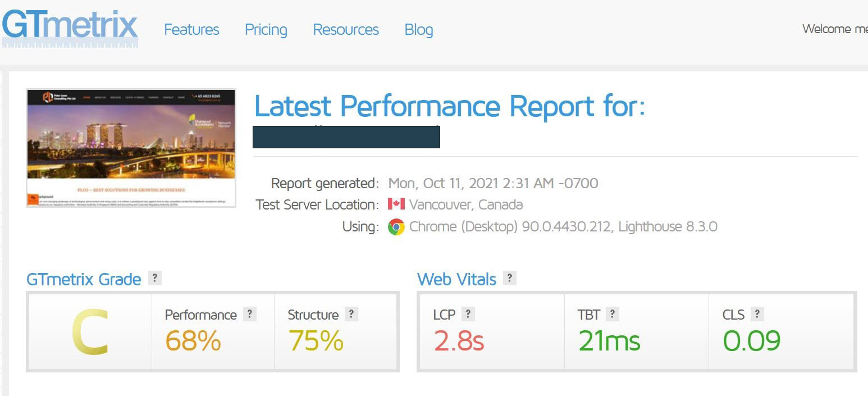
Task: Go to the Blog page
Action: click(x=419, y=30)
